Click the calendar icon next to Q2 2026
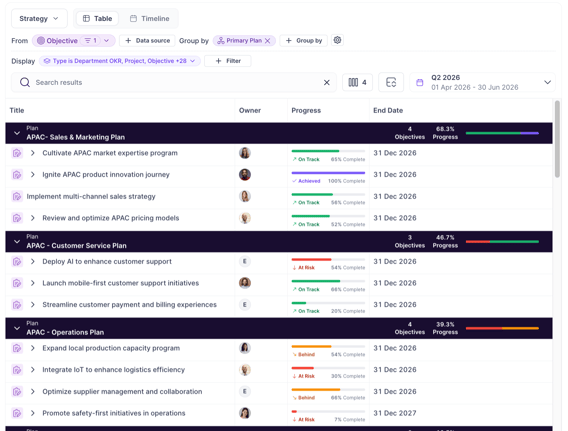This screenshot has height=431, width=568. (x=419, y=83)
